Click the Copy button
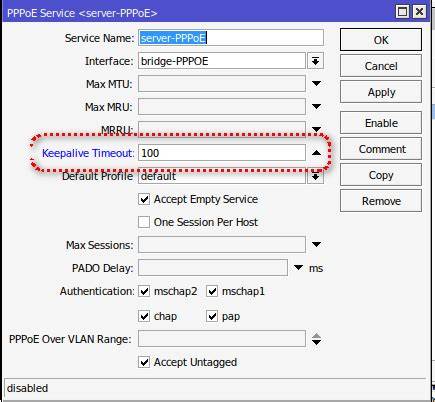 [381, 175]
